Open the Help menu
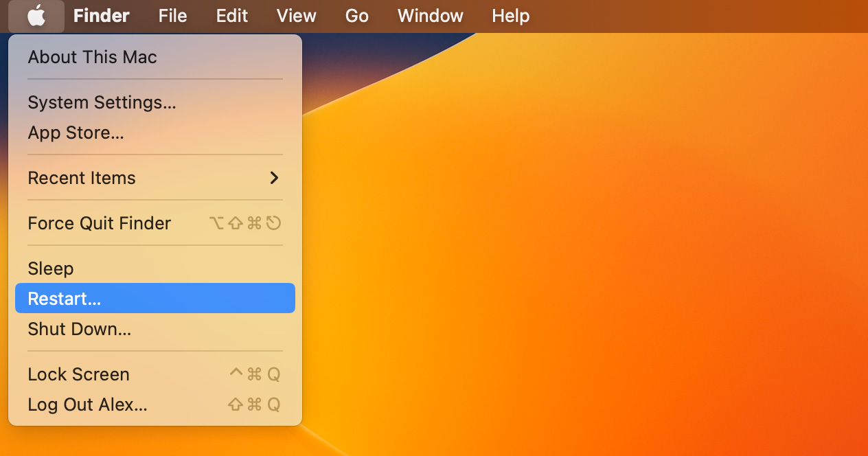The width and height of the screenshot is (868, 456). (511, 16)
